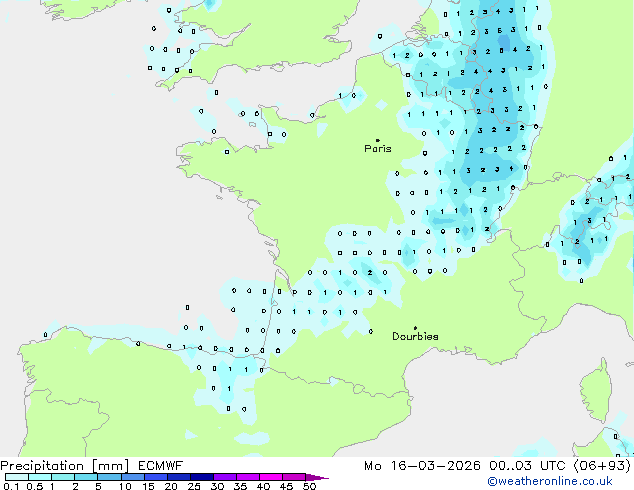Image resolution: width=634 pixels, height=490 pixels.
Task: Click the 0.5 legend value label
Action: (x=34, y=486)
